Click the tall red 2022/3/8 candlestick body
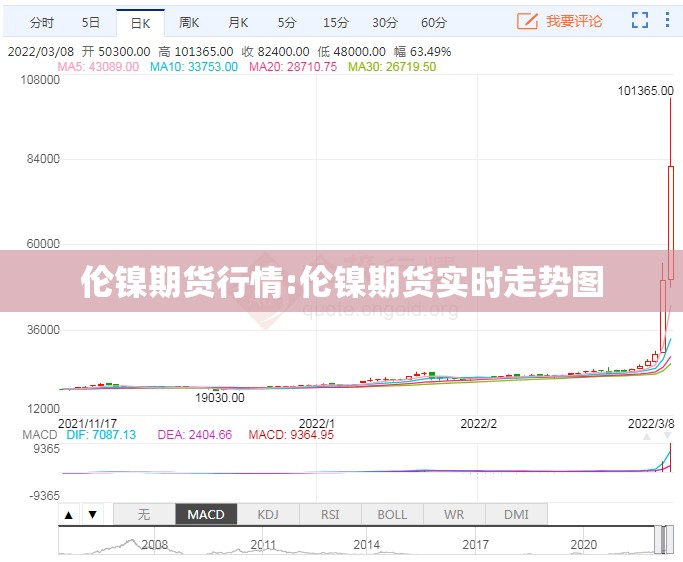683x562 pixels. click(x=671, y=223)
